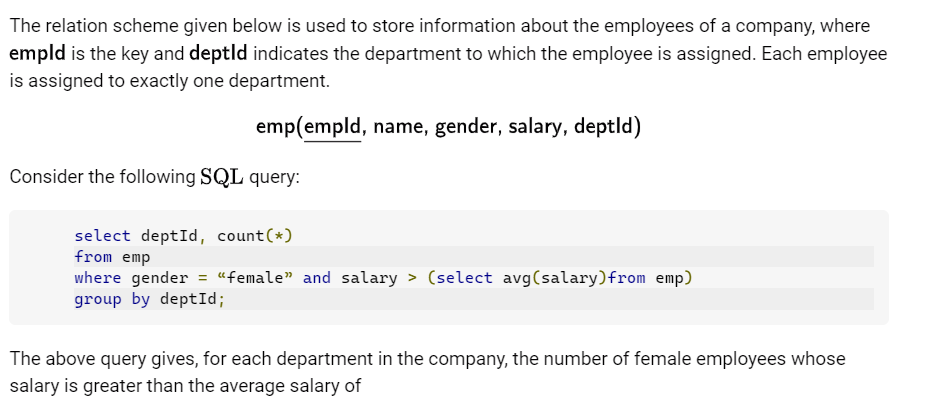Click count(*) in the query
The image size is (925, 409).
[254, 236]
